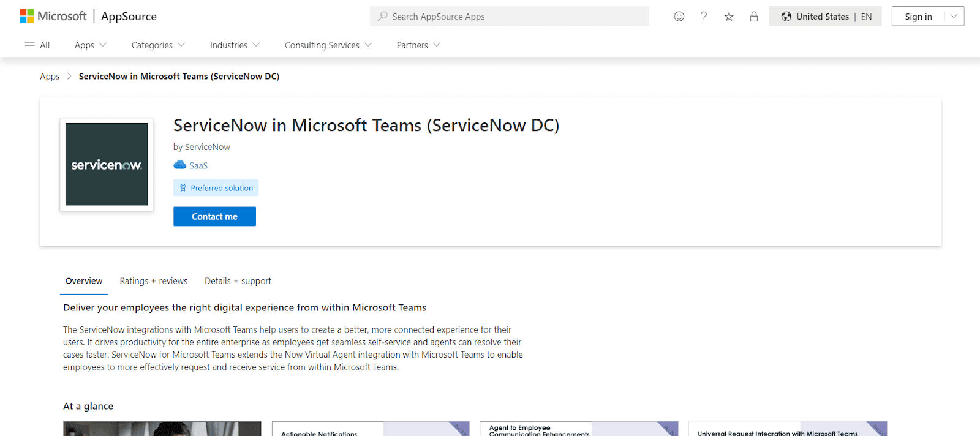Click the SaaS label text
Viewport: 980px width, 436px height.
(x=198, y=165)
